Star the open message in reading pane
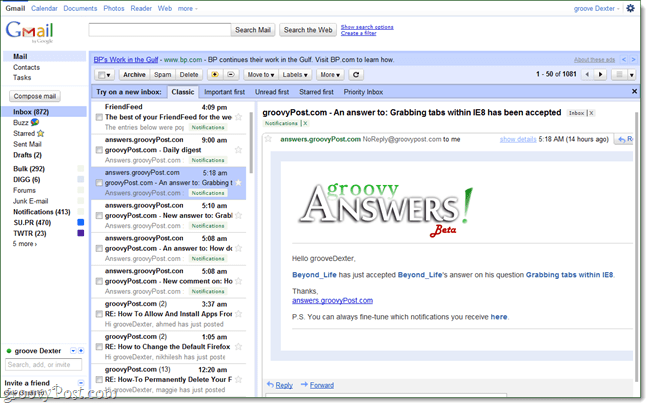 [x=269, y=139]
